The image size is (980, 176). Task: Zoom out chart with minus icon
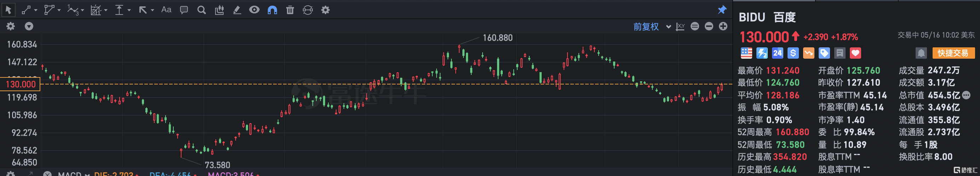point(709,26)
